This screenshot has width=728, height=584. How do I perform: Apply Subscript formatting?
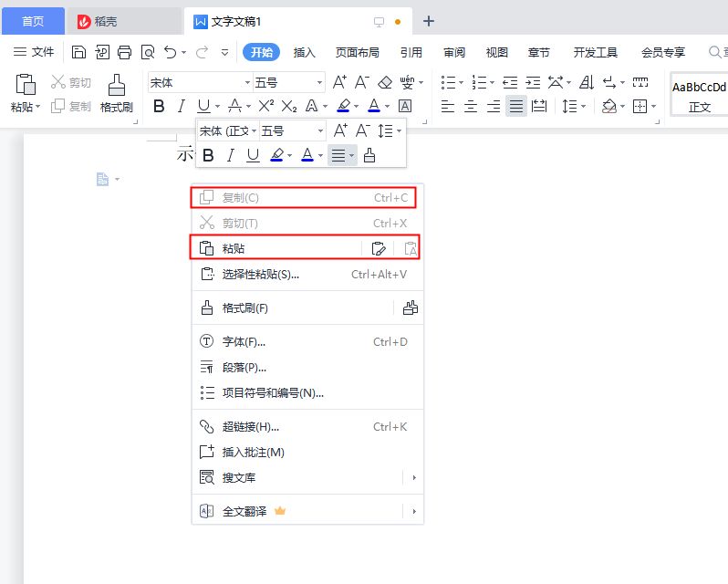(x=289, y=107)
